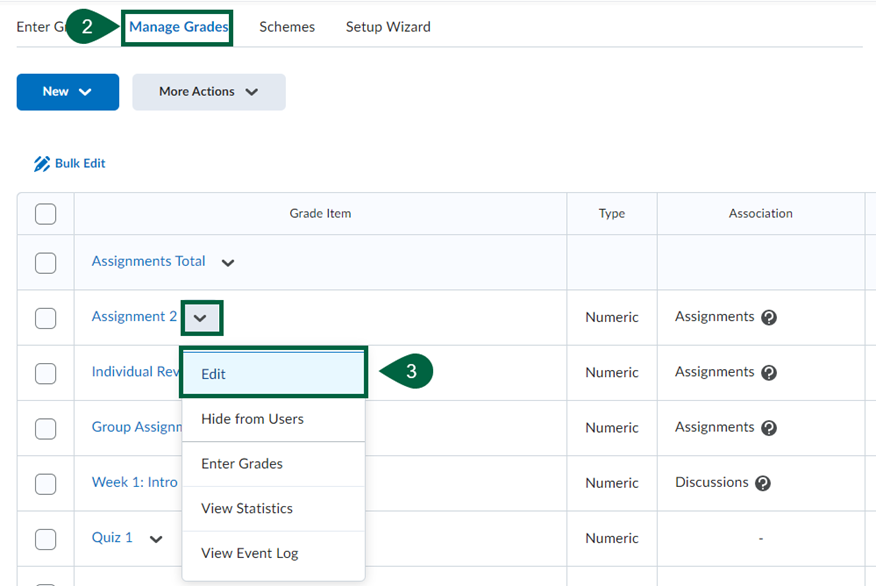Switch to the Schemes tab
This screenshot has height=586, width=876.
coord(287,27)
